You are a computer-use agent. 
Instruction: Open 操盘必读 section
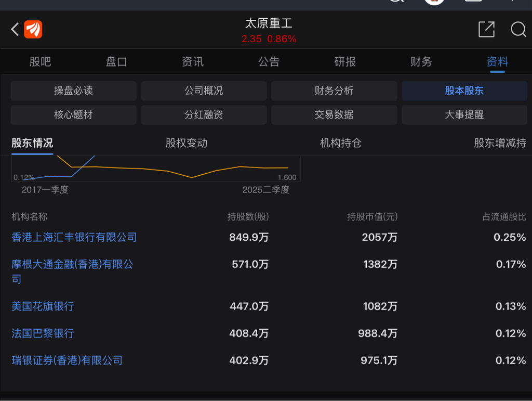point(73,90)
